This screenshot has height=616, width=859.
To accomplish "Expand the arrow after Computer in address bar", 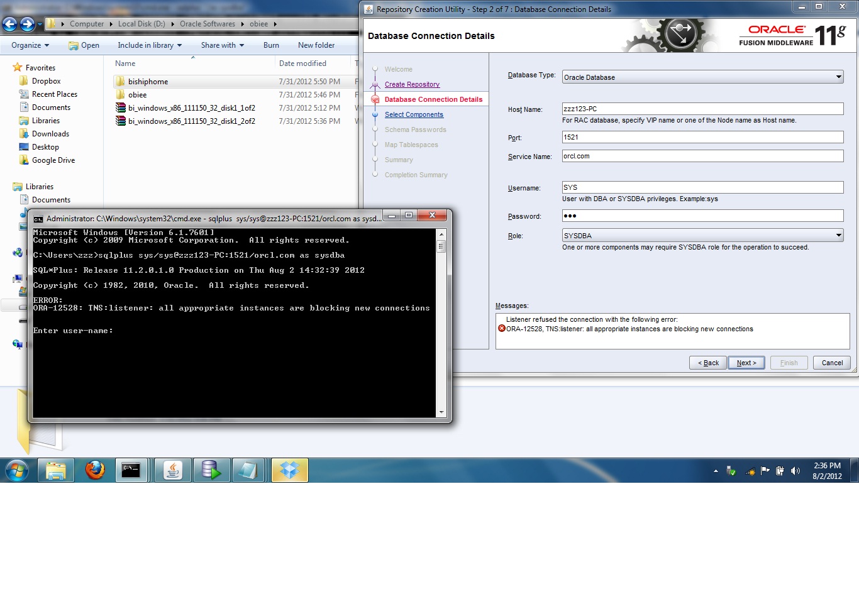I will click(111, 24).
